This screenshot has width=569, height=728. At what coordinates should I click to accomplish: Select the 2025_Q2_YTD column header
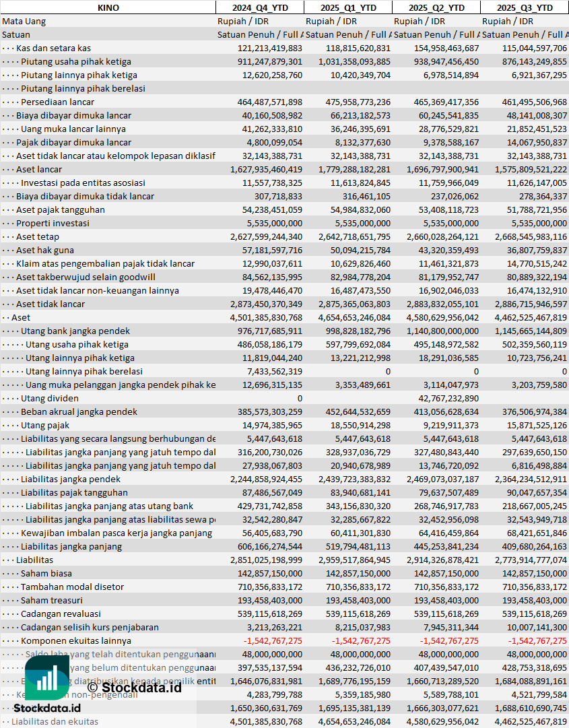tap(436, 8)
